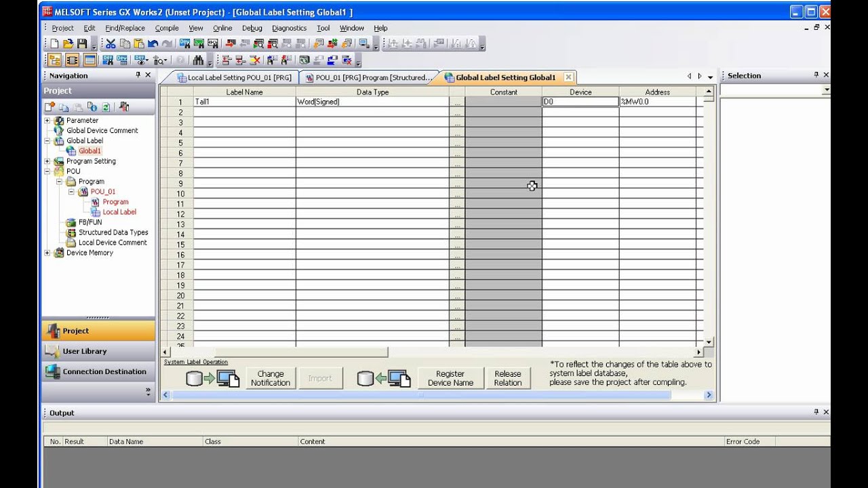Click the Save project floppy icon
The height and width of the screenshot is (488, 868).
click(x=82, y=43)
